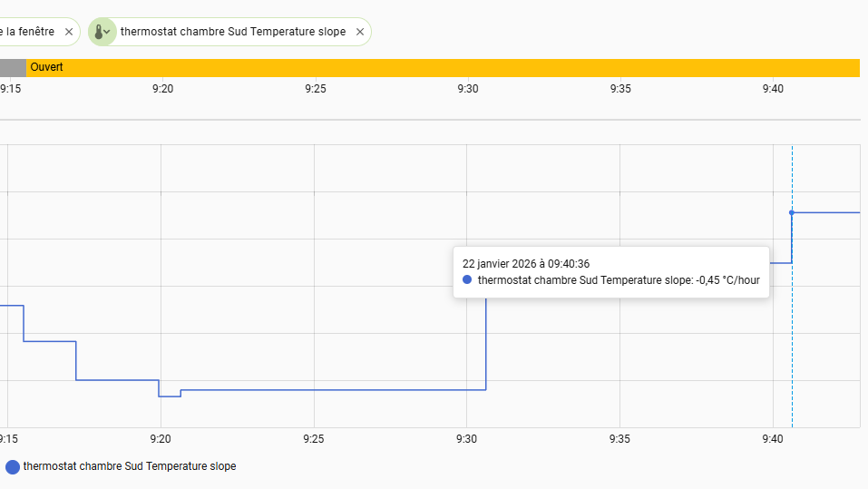Click the tooltip value '-0,45 °C/hour'
The width and height of the screenshot is (868, 489).
727,280
